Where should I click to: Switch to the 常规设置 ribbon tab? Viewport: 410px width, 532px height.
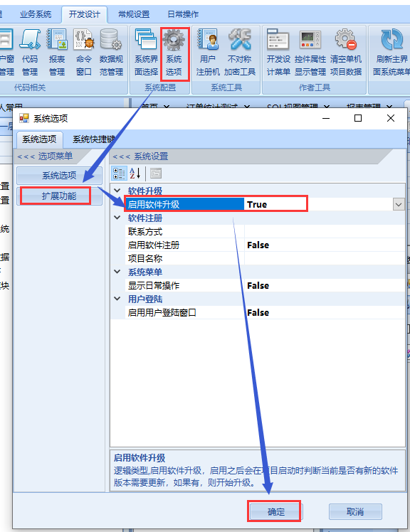pos(134,15)
